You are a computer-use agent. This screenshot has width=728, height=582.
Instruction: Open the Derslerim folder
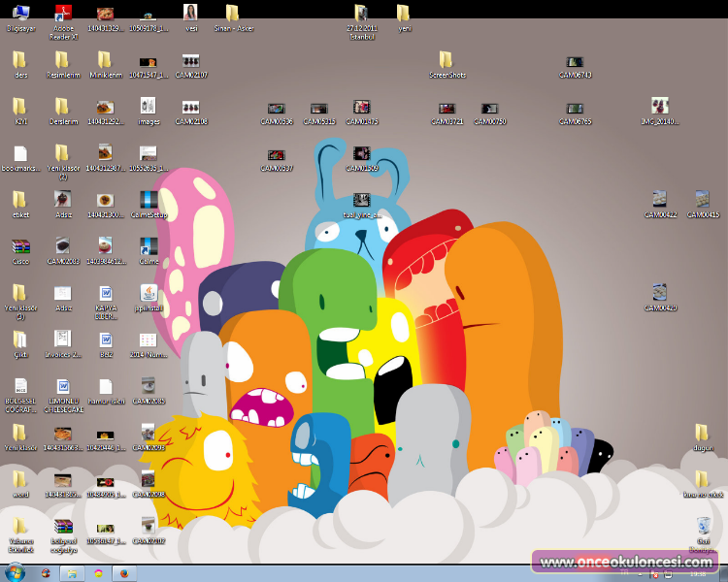pos(62,107)
